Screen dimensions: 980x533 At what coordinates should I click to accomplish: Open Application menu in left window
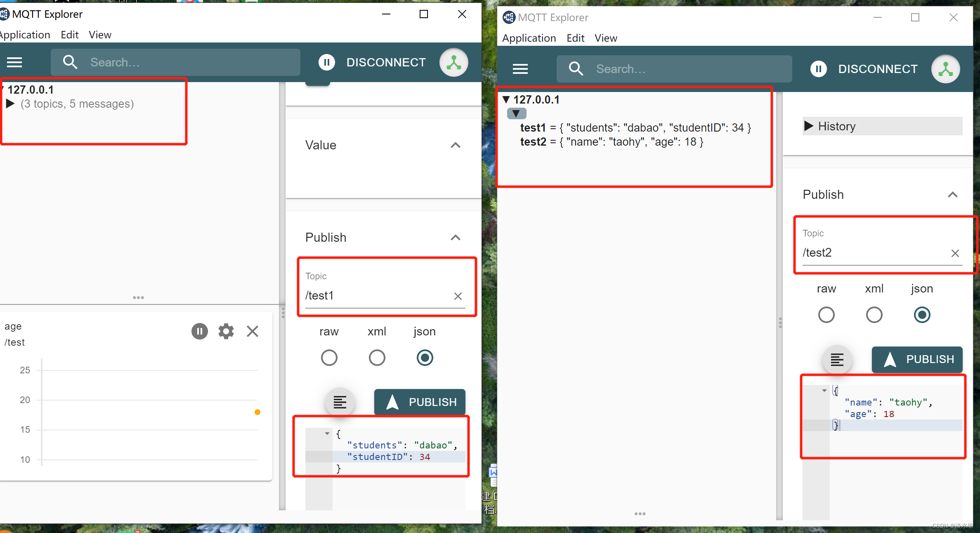[25, 35]
